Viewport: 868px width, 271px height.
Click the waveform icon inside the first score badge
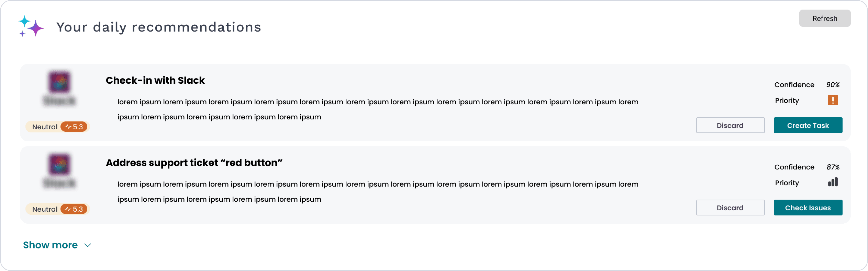click(x=68, y=126)
